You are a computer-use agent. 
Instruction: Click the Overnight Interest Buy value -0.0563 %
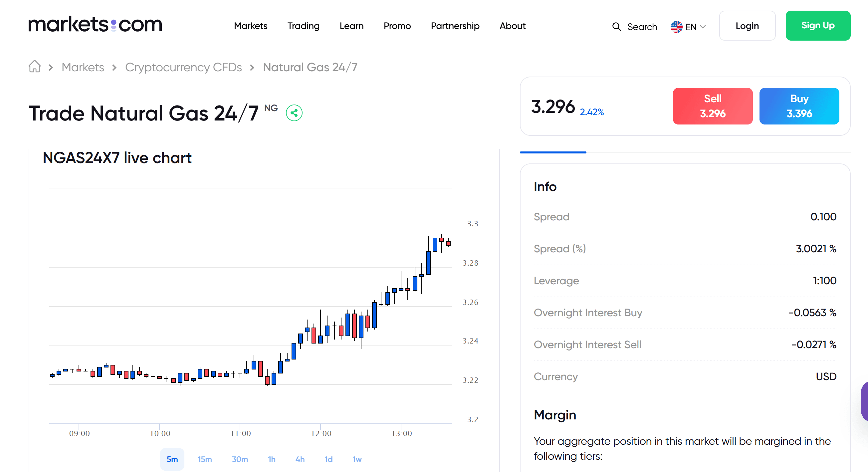[x=812, y=313]
